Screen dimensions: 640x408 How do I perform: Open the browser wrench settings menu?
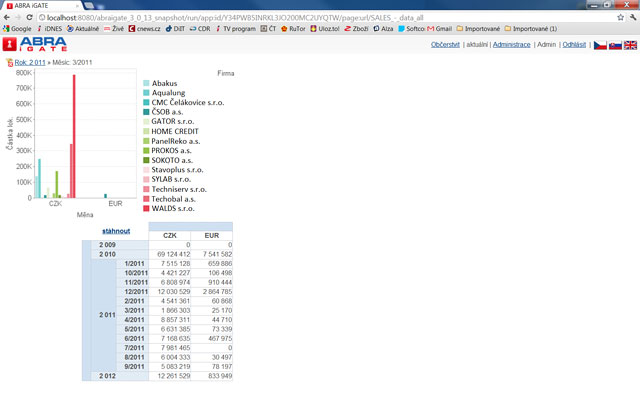(x=633, y=18)
